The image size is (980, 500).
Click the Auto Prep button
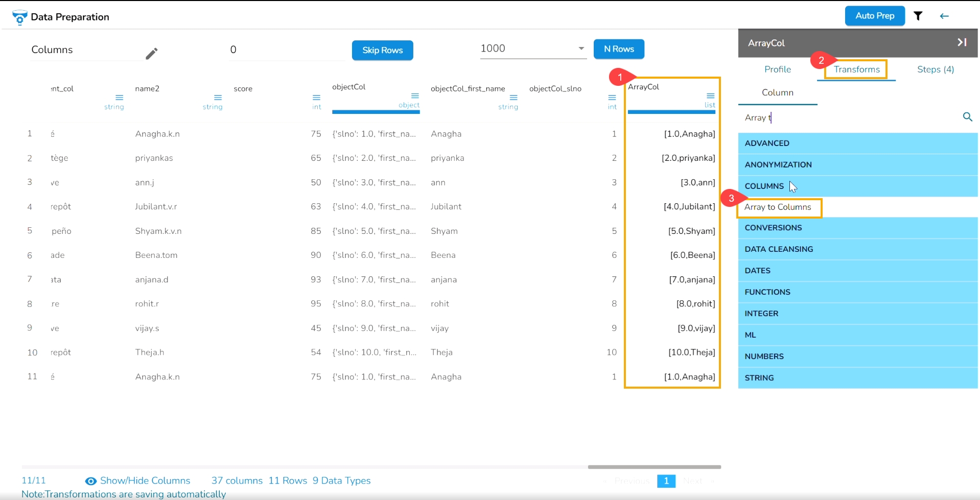(875, 16)
